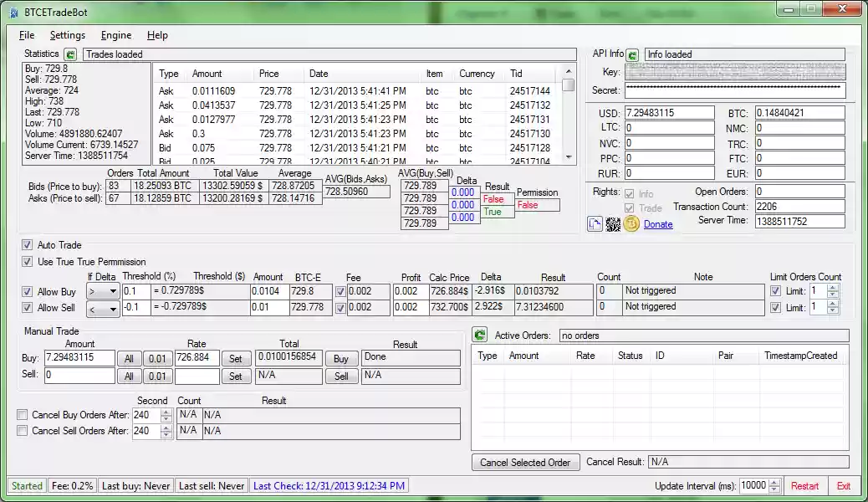Click the API Secret field
Screen dimensions: 868x502
735,90
